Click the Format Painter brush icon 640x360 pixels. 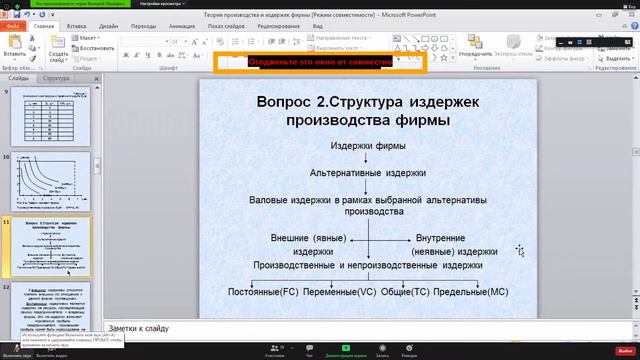point(32,58)
